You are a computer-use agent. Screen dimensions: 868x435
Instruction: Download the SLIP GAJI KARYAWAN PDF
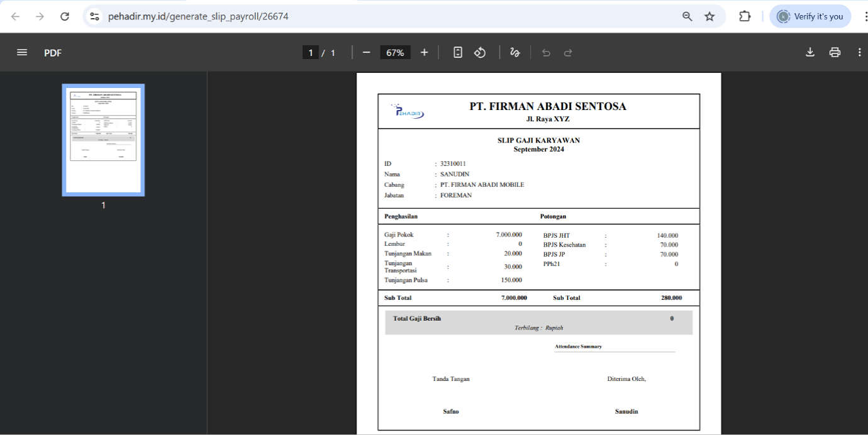pos(810,52)
